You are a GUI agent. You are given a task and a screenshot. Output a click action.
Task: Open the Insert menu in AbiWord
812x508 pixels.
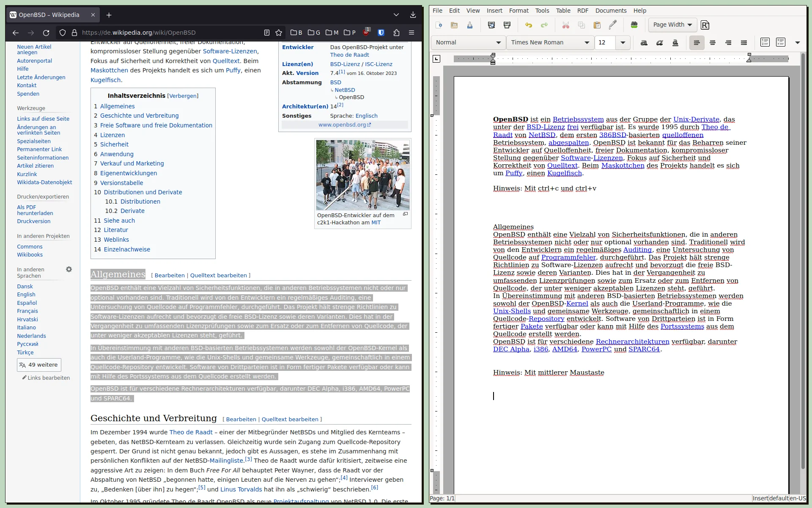(494, 11)
